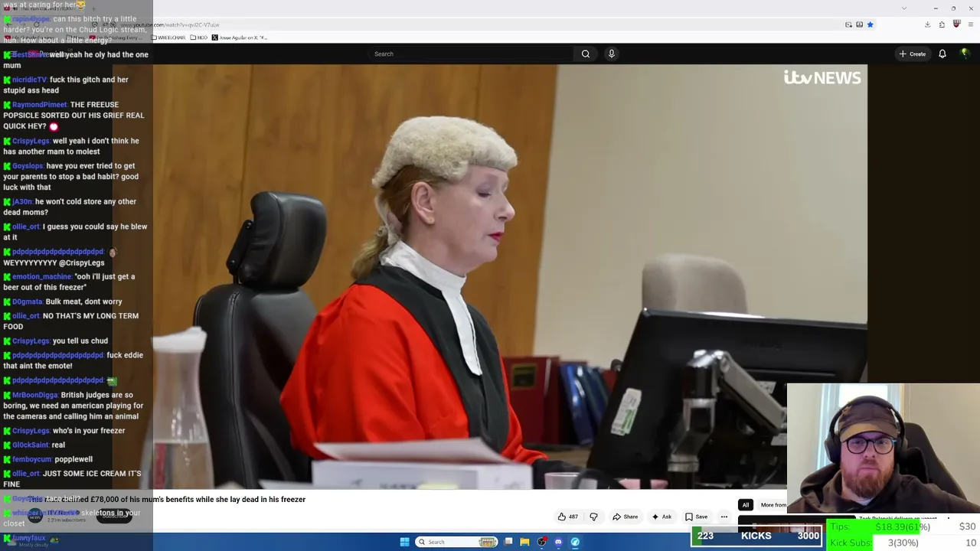980x551 pixels.
Task: Open the Windows Start menu
Action: (404, 542)
